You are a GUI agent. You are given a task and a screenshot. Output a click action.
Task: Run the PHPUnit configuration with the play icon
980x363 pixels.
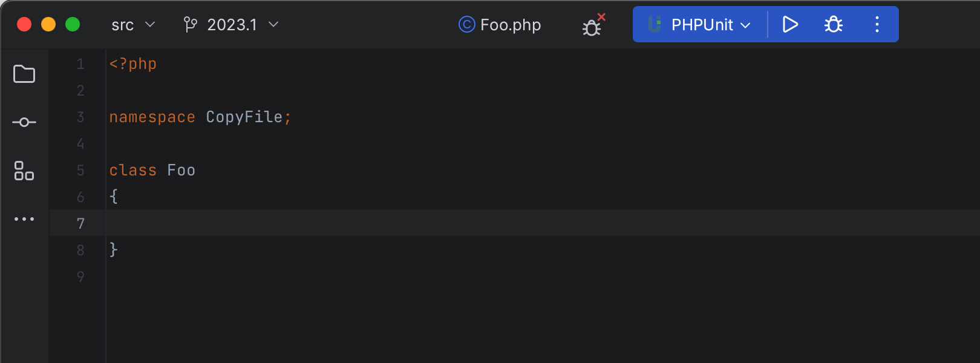point(790,25)
